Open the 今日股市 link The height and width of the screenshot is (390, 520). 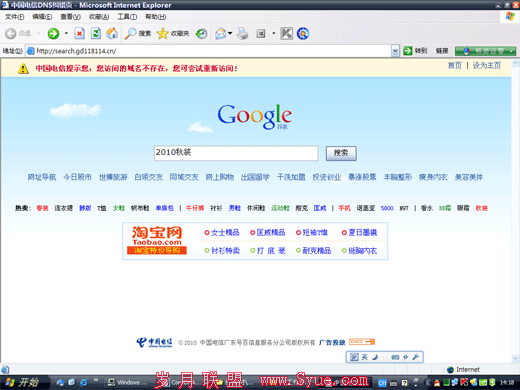click(x=77, y=177)
